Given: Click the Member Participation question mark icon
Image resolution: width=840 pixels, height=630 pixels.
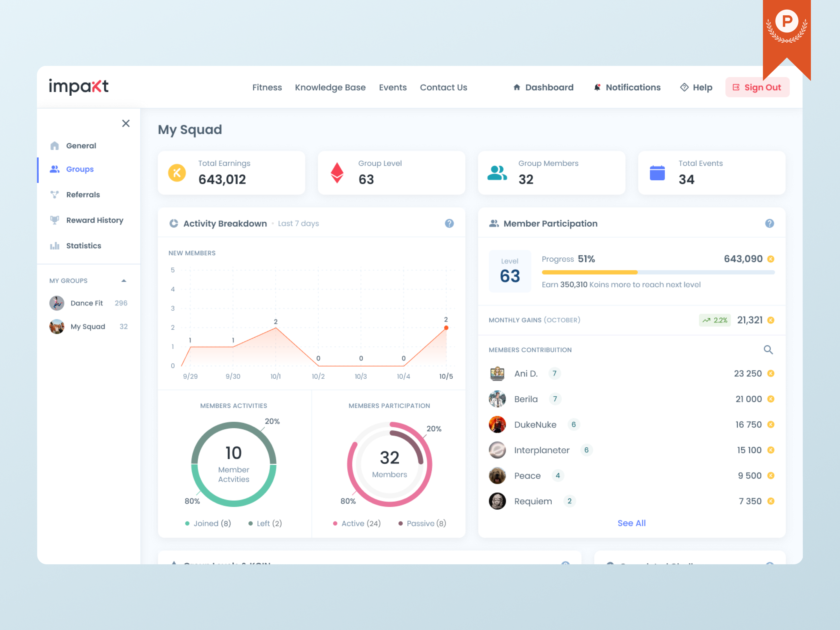Looking at the screenshot, I should click(x=770, y=223).
